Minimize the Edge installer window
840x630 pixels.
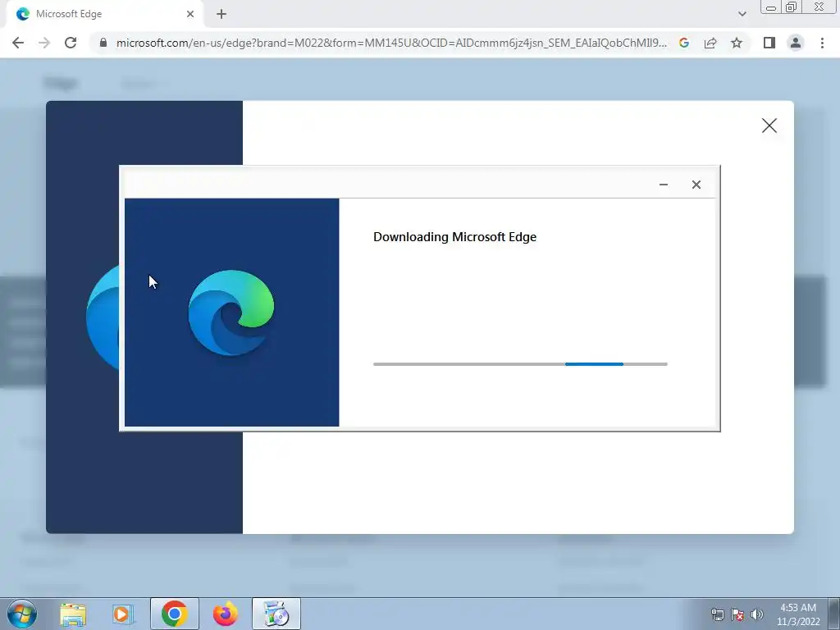(x=663, y=185)
